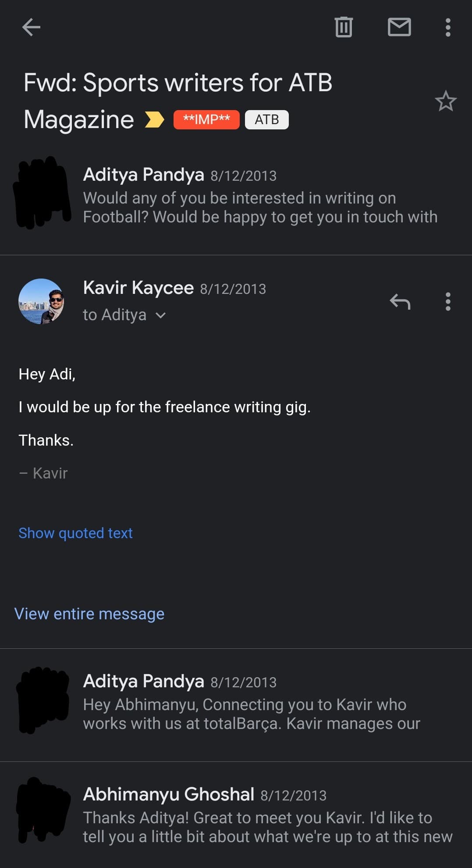Expand Aditya's collapsed message about Football writing
Image resolution: width=472 pixels, height=868 pixels.
(260, 207)
